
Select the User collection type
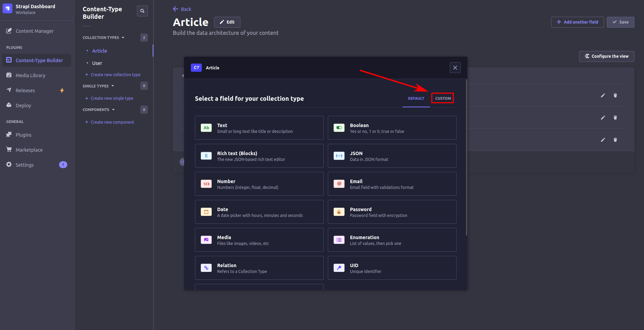click(97, 63)
